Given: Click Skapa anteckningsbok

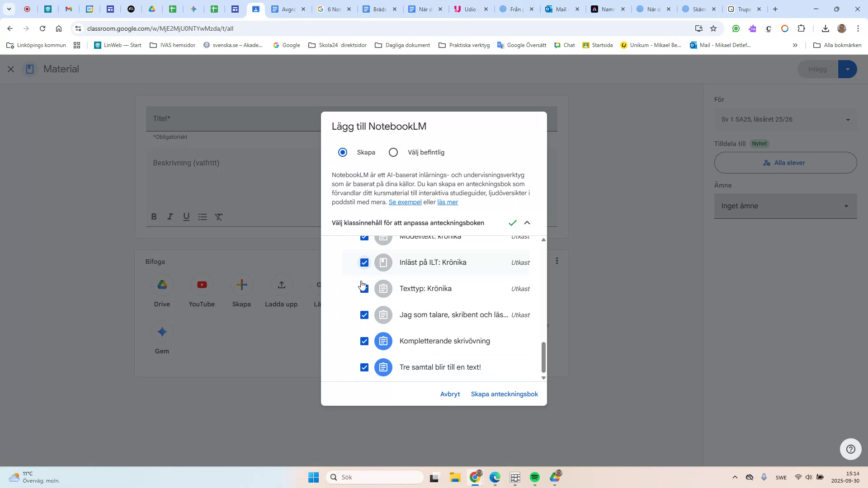Looking at the screenshot, I should click(x=504, y=394).
